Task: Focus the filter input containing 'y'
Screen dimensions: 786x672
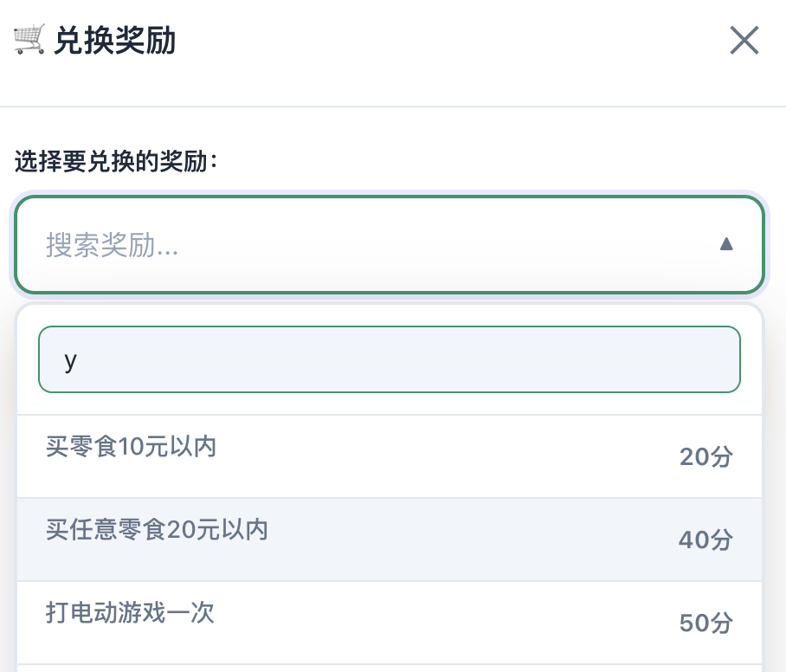Action: (390, 359)
